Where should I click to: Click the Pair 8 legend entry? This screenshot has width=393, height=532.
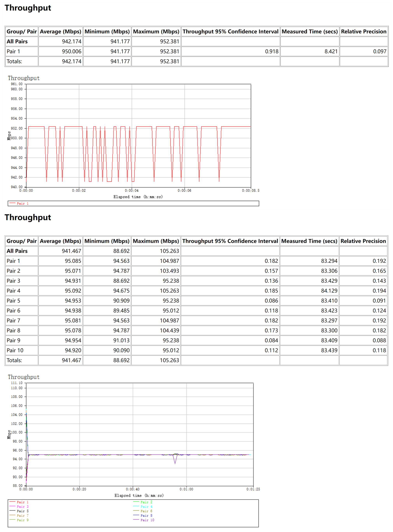146,515
